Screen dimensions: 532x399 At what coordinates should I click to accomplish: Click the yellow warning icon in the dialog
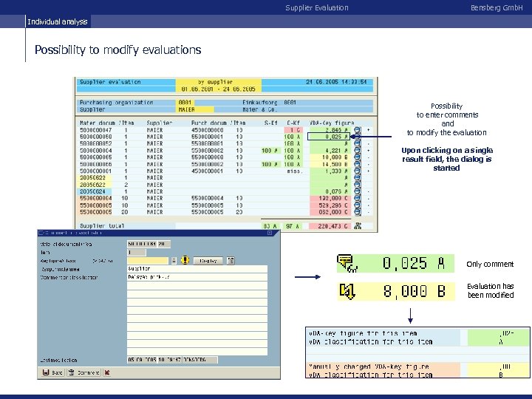(x=185, y=260)
